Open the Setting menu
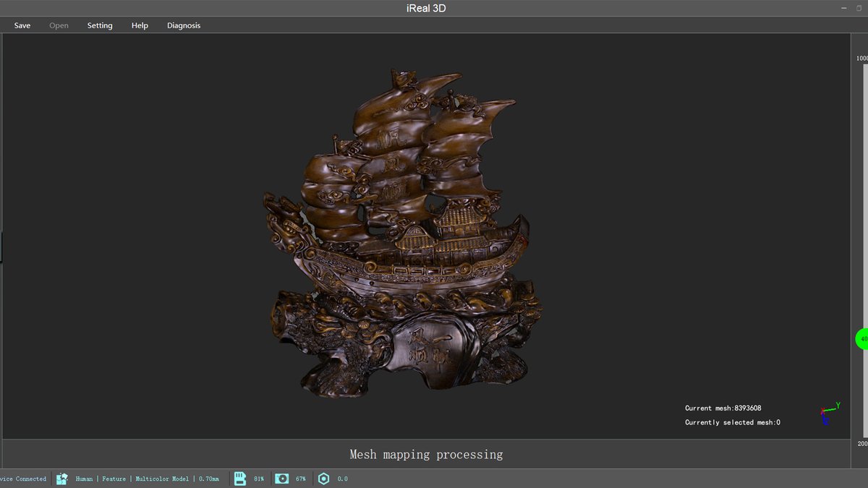868x488 pixels. click(x=100, y=25)
